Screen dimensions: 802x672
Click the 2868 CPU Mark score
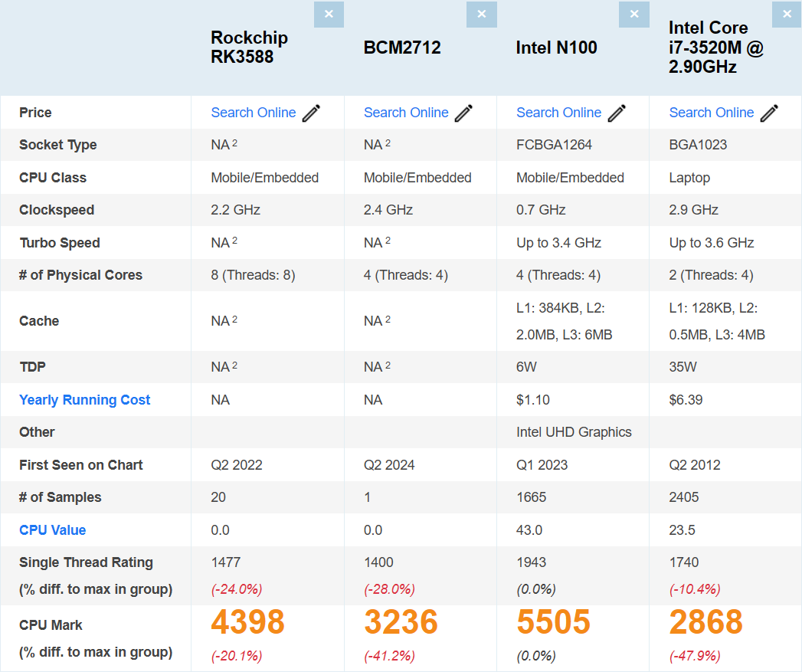[705, 623]
